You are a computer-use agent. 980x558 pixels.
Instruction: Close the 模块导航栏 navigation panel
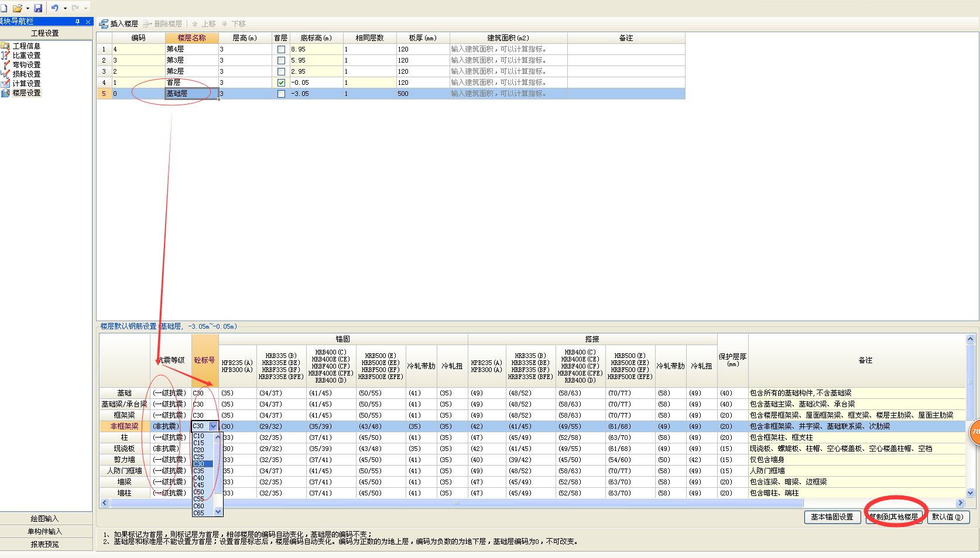click(x=88, y=22)
